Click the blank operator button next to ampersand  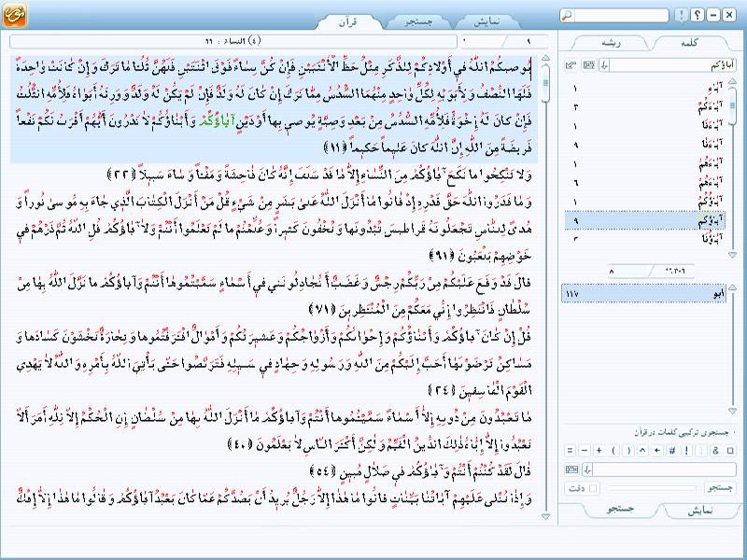(x=701, y=450)
